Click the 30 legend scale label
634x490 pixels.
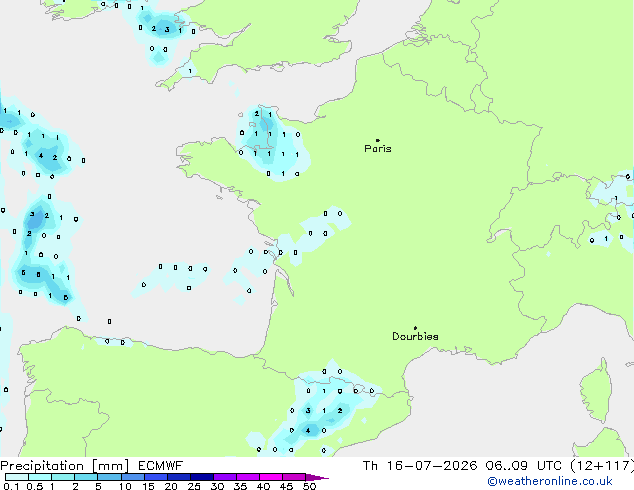pyautogui.click(x=217, y=486)
